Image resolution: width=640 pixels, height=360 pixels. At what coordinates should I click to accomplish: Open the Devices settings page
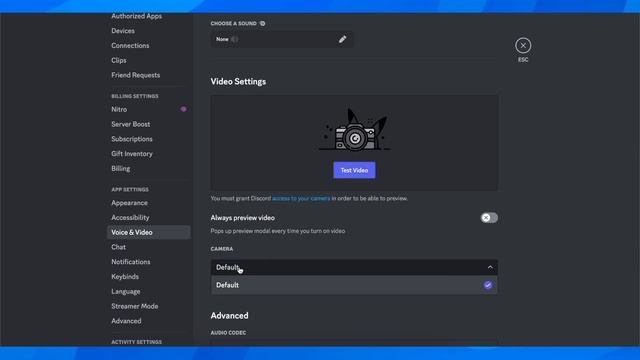(123, 31)
